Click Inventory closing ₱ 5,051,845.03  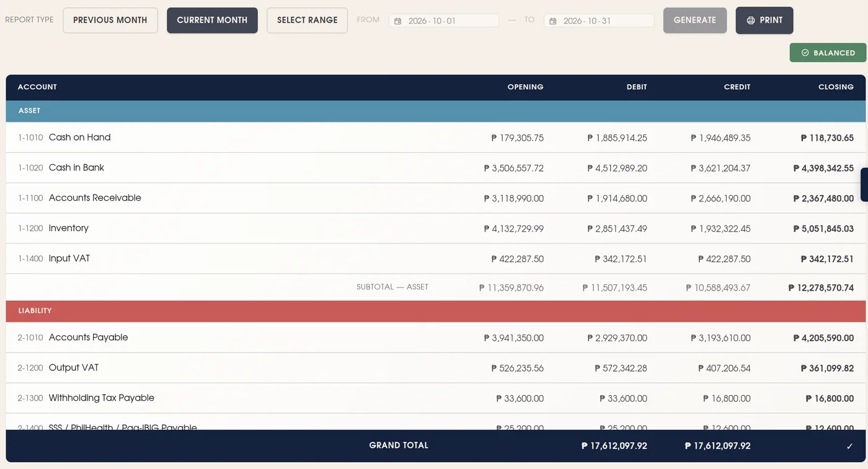(x=823, y=229)
